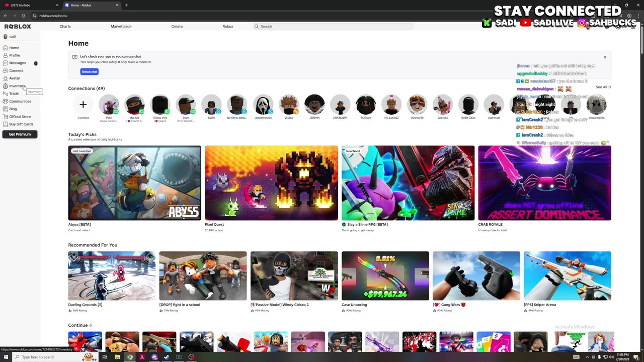This screenshot has height=362, width=644.
Task: Click the browser address bar
Action: click(x=252, y=16)
